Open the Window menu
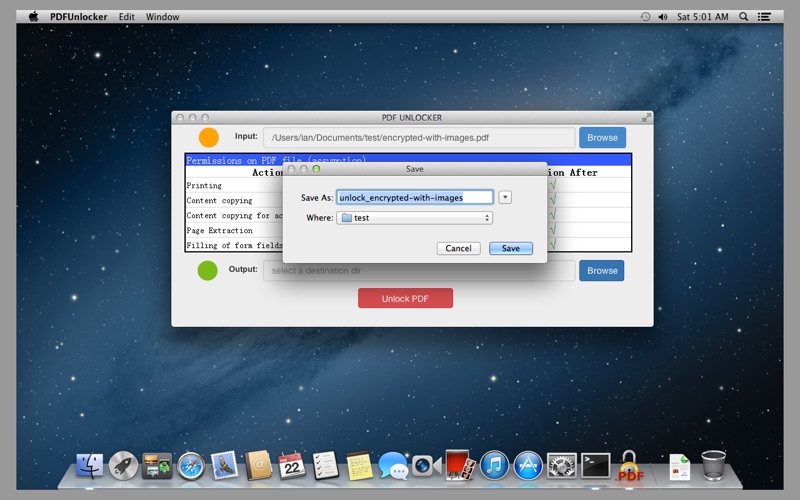The height and width of the screenshot is (500, 800). [x=162, y=16]
